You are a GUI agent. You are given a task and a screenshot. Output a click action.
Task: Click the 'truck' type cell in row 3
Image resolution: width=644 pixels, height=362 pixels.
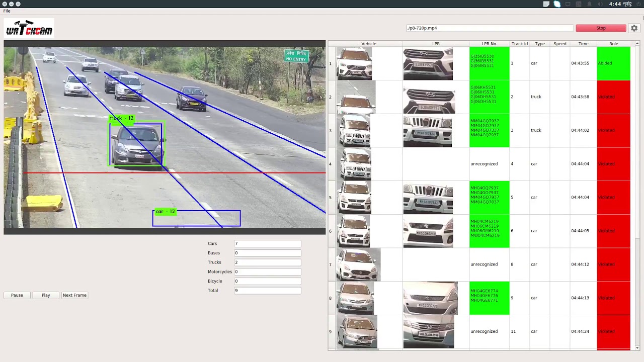pyautogui.click(x=540, y=130)
